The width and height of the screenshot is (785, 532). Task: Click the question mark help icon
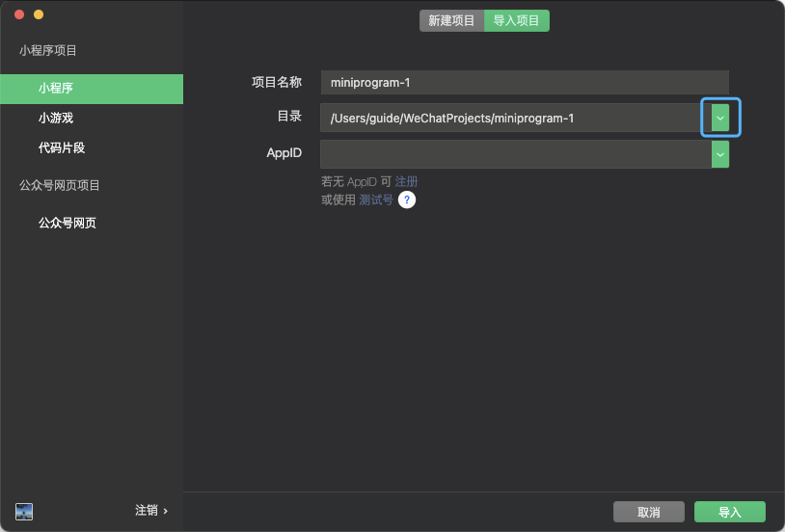407,199
